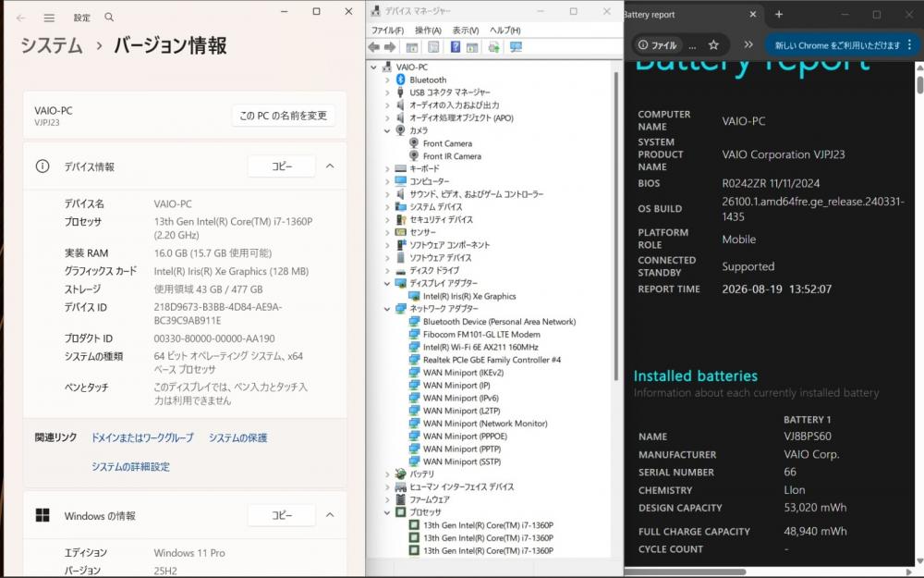Expand the Bluetooth category
Viewport: 924px width, 578px height.
tap(386, 80)
